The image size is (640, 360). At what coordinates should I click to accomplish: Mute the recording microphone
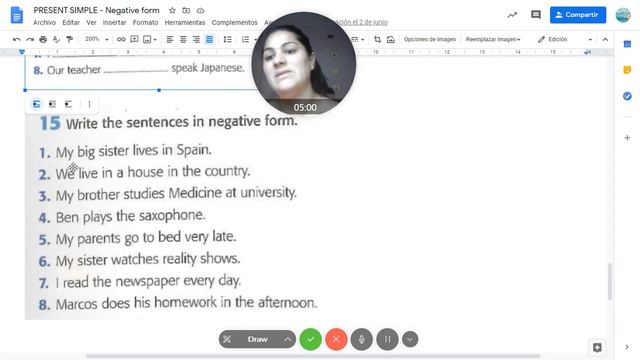tap(362, 339)
